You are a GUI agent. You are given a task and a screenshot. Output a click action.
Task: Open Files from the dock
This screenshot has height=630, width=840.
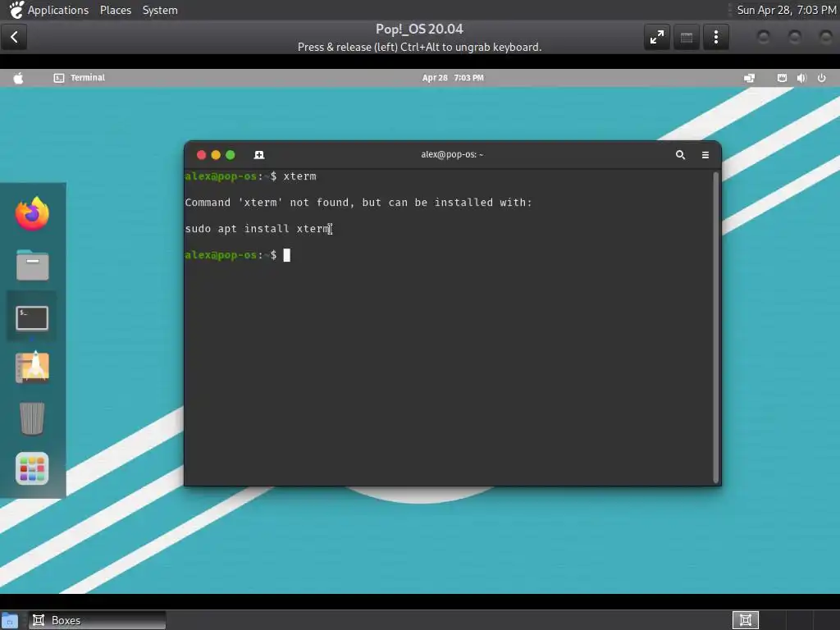tap(32, 265)
